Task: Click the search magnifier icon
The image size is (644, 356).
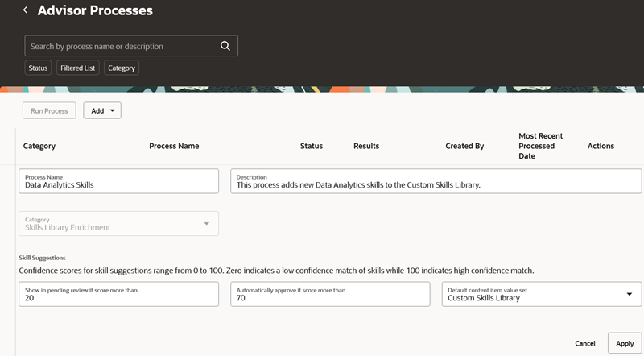Action: (x=225, y=46)
